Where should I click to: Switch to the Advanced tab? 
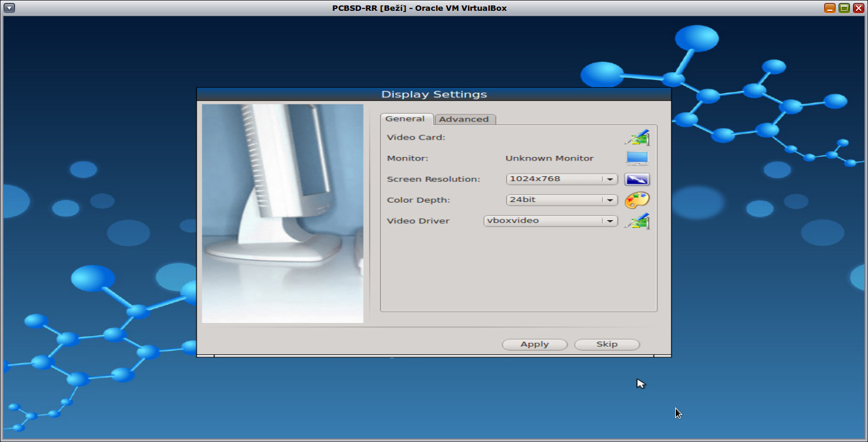pyautogui.click(x=465, y=119)
